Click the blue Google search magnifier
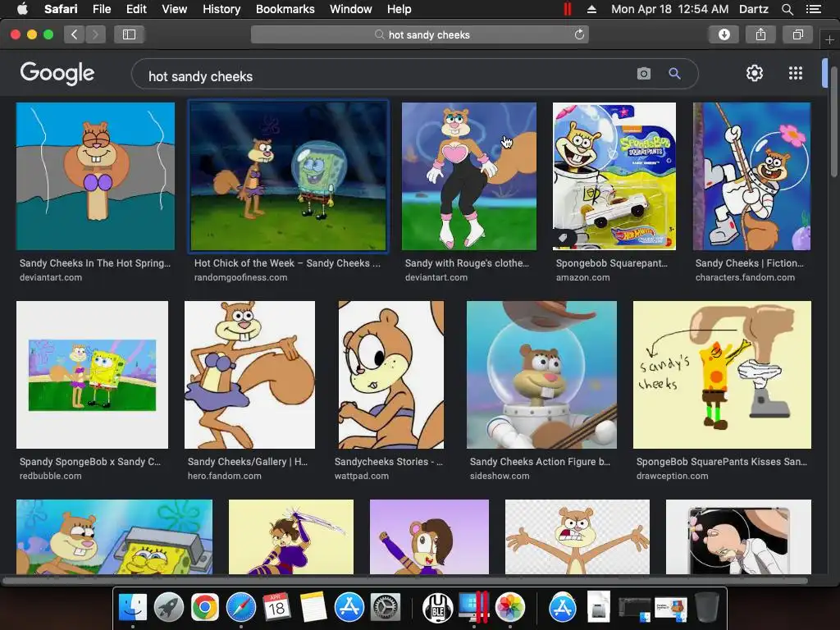 [x=674, y=73]
